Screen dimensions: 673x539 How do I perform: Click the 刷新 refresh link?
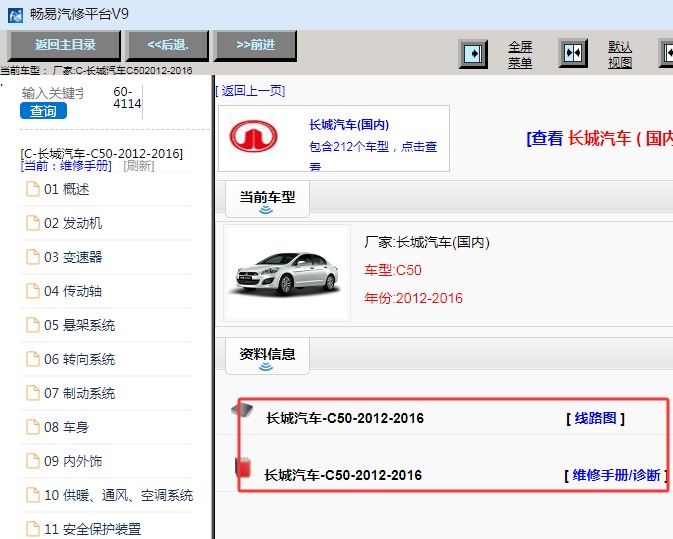tap(139, 166)
